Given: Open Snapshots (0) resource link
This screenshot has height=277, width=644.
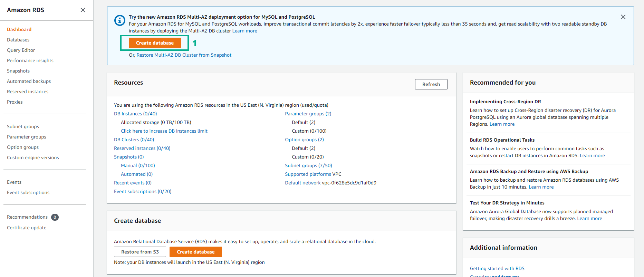Looking at the screenshot, I should pos(129,157).
